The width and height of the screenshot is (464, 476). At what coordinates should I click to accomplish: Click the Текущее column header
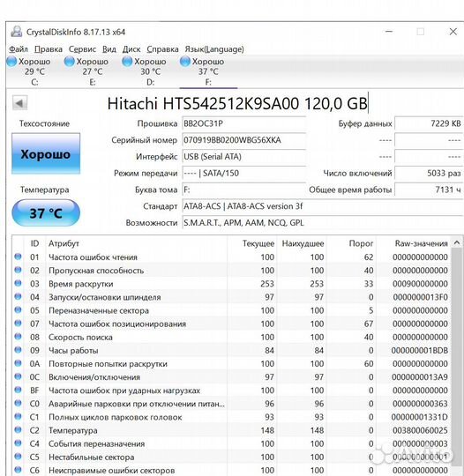point(252,243)
